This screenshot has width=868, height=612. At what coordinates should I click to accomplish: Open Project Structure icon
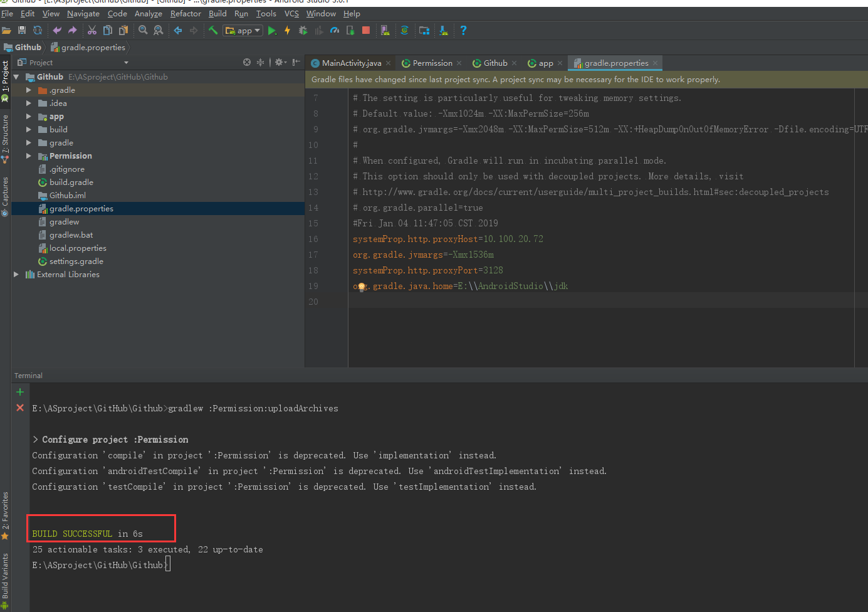[424, 30]
